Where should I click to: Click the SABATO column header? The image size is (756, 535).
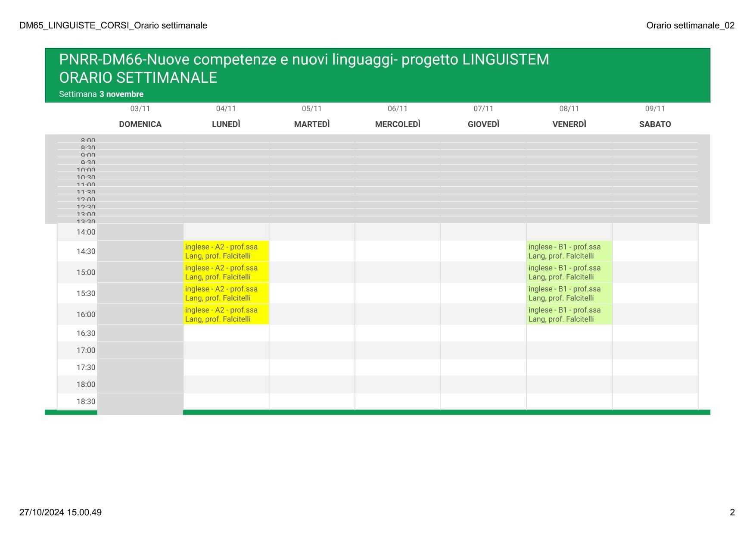[655, 124]
